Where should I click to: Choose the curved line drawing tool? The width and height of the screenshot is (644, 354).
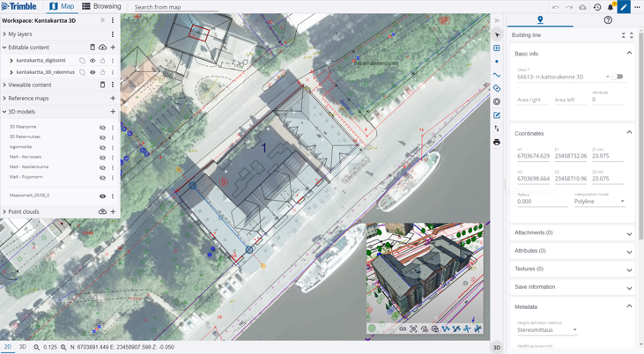click(497, 75)
